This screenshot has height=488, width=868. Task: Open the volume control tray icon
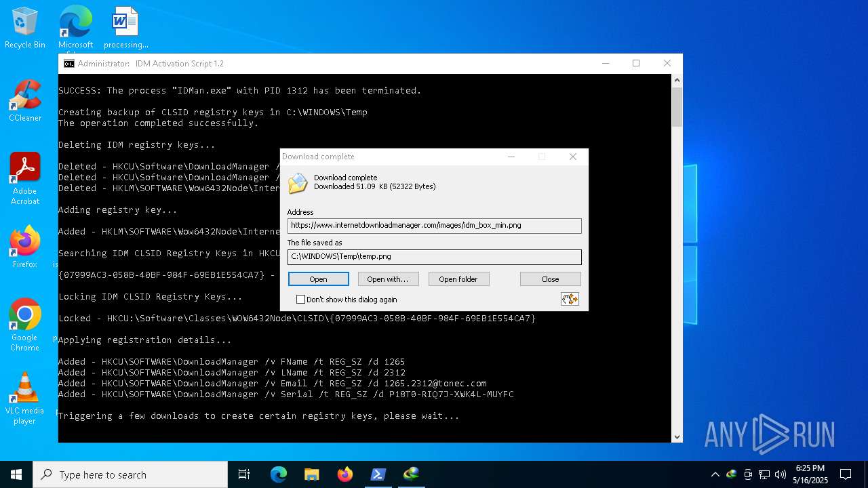tap(781, 474)
